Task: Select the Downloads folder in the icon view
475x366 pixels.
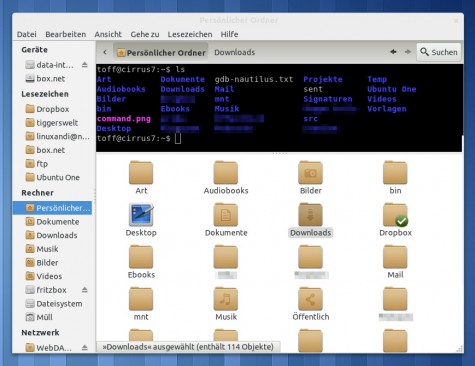Action: click(x=310, y=215)
